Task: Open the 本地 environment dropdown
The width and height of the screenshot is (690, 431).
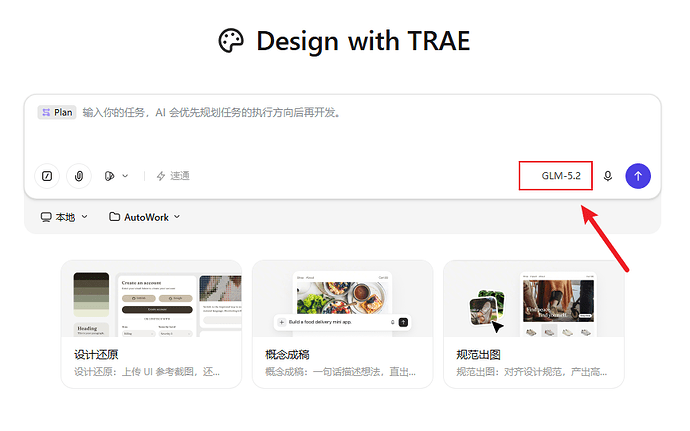Action: point(64,217)
